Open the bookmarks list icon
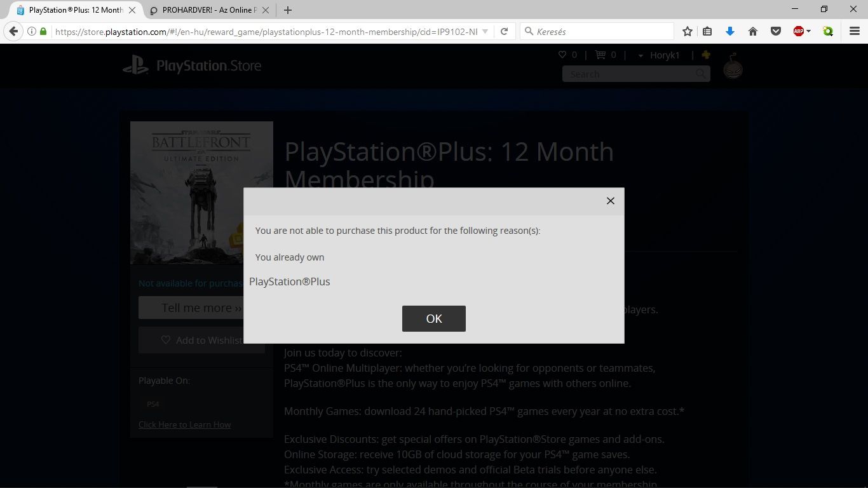The image size is (868, 488). click(707, 31)
